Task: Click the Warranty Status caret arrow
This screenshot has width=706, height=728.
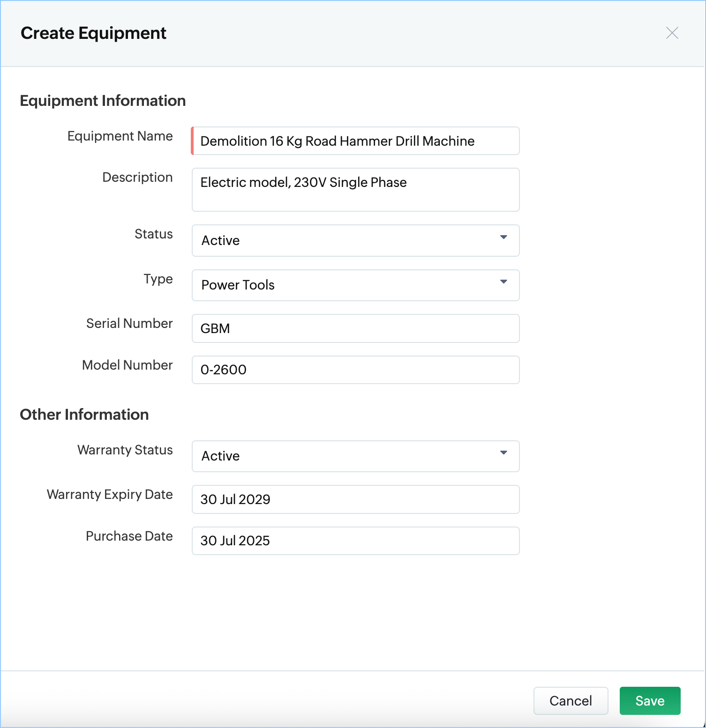Action: 503,453
